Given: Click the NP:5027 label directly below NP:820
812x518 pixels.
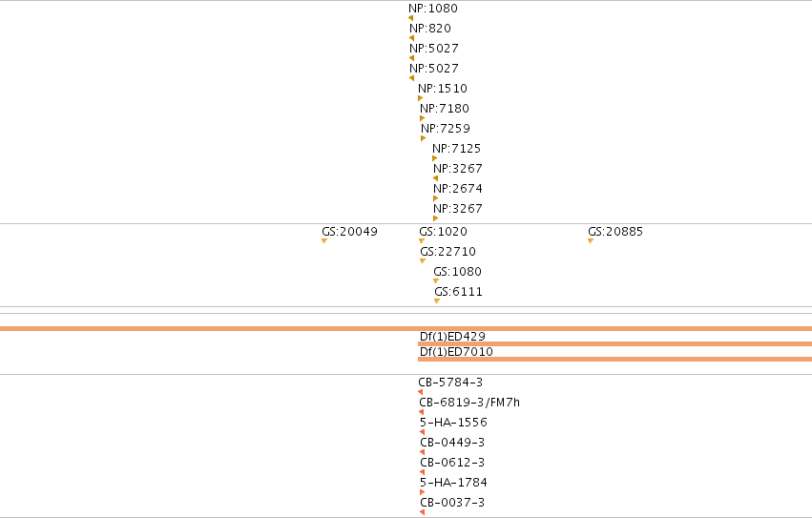Looking at the screenshot, I should (x=434, y=49).
